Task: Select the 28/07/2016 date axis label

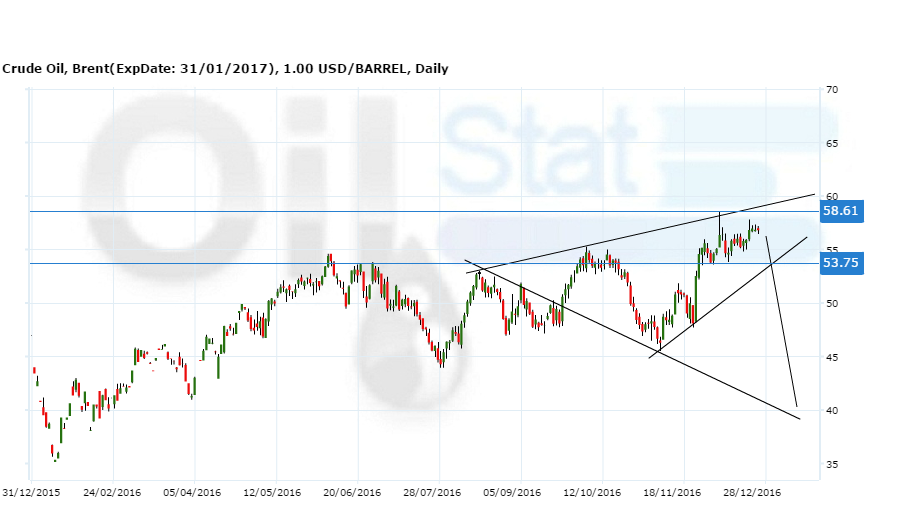Action: coord(432,492)
